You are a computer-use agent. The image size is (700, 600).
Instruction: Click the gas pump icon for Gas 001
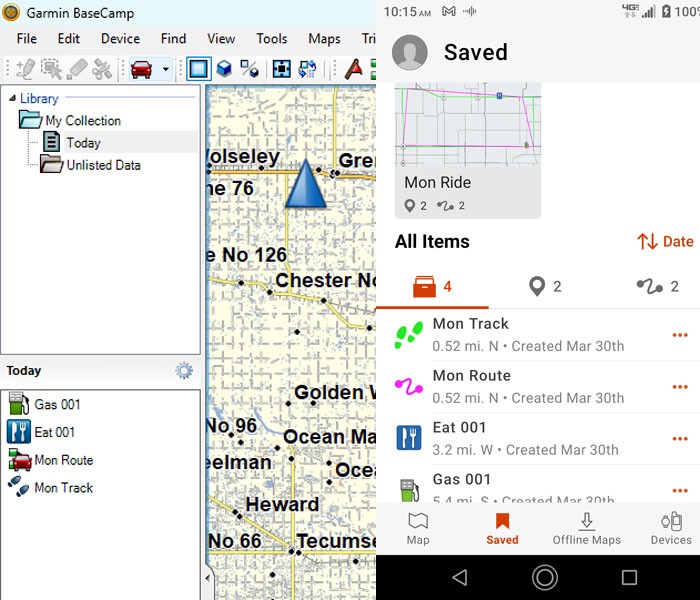[x=19, y=404]
